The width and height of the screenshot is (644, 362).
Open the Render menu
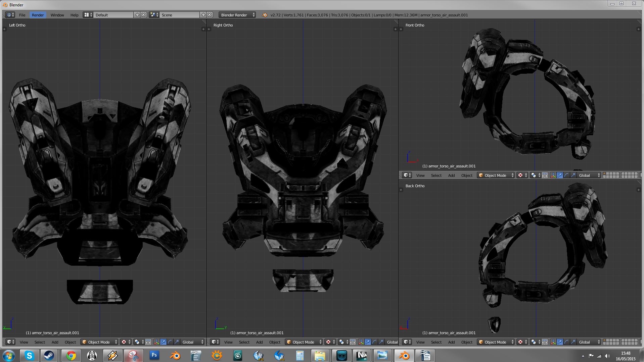(38, 15)
